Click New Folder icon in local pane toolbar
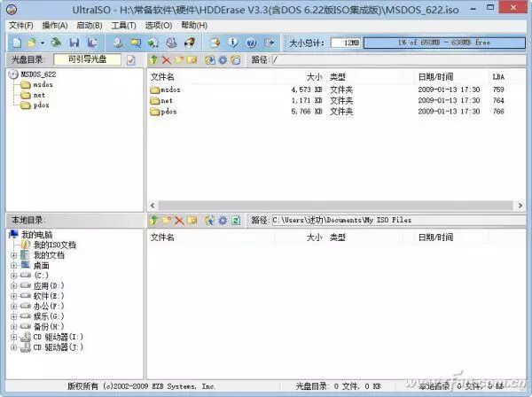The image size is (532, 397). [167, 221]
